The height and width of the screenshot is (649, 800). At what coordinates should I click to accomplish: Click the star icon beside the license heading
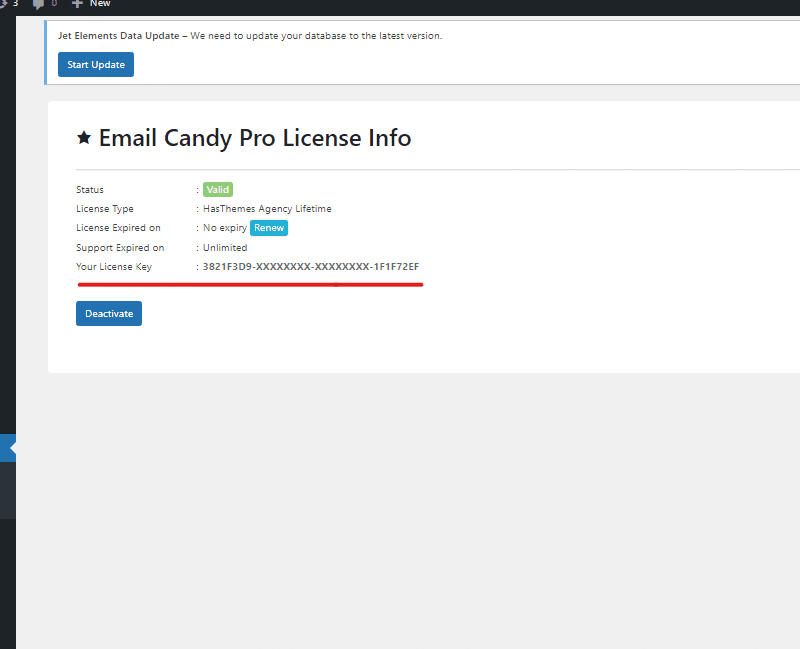pos(84,137)
